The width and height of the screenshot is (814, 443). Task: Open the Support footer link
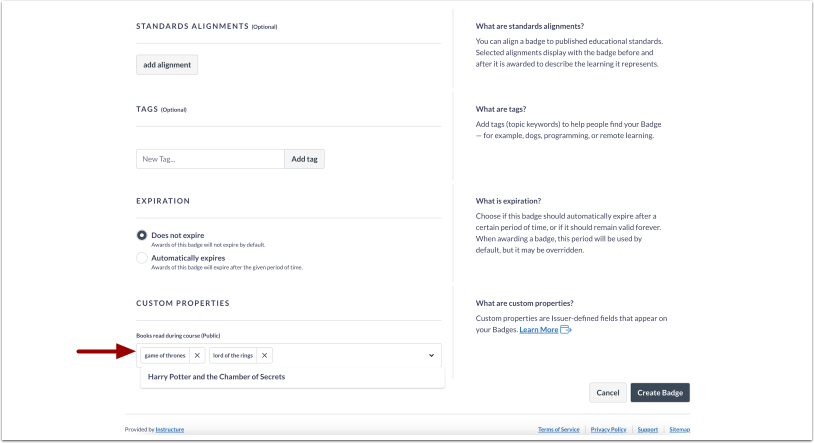click(648, 429)
